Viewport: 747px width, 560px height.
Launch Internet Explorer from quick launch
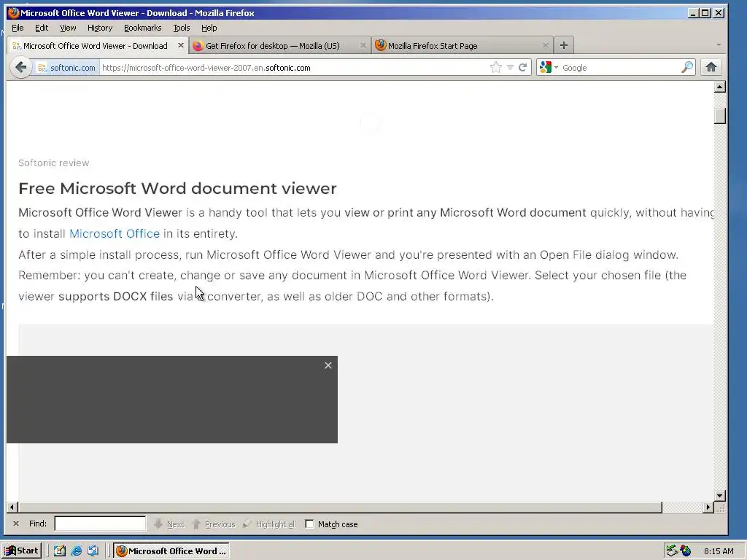pyautogui.click(x=76, y=551)
